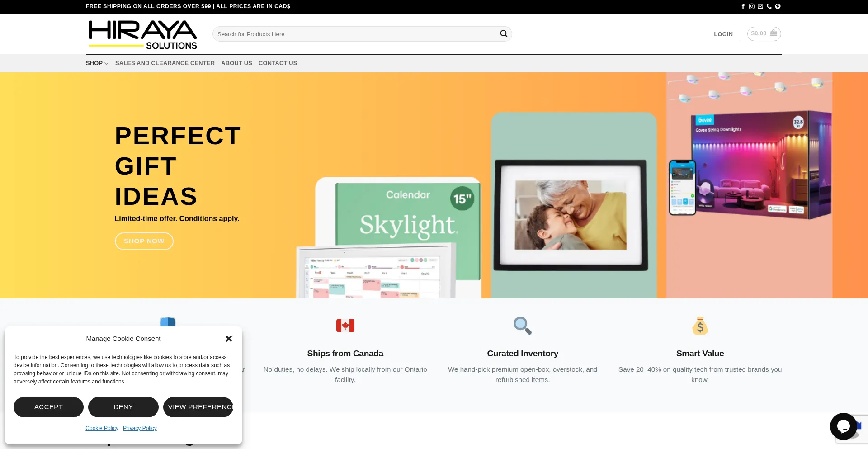Screen dimensions: 868x449
Task: Click the Manage Cookie Consent title
Action: click(123, 339)
